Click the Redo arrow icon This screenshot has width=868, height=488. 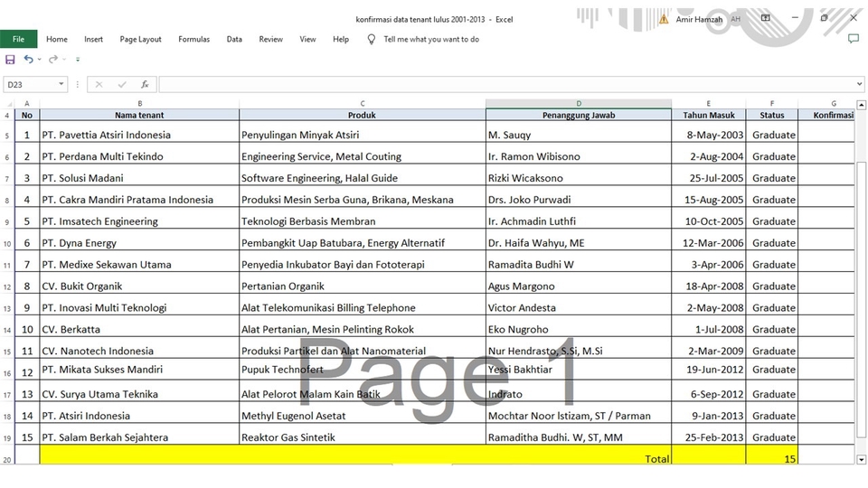[x=53, y=60]
